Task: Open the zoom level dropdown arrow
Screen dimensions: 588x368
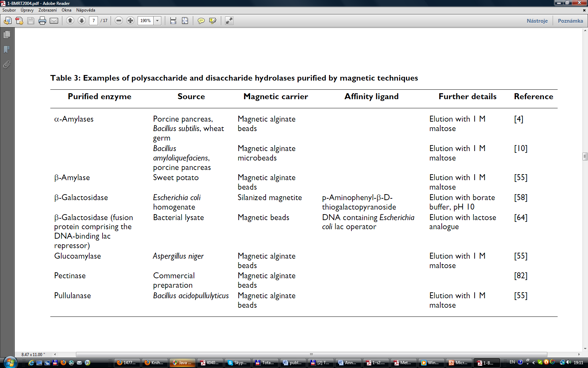Action: tap(157, 21)
